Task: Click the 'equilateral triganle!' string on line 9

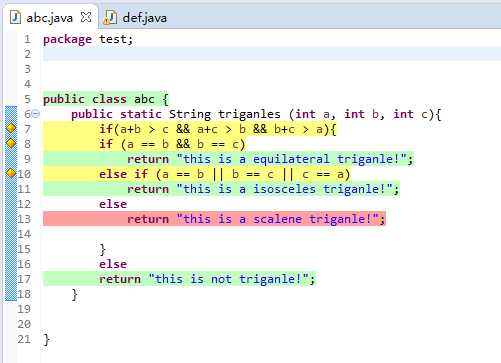Action: (292, 159)
